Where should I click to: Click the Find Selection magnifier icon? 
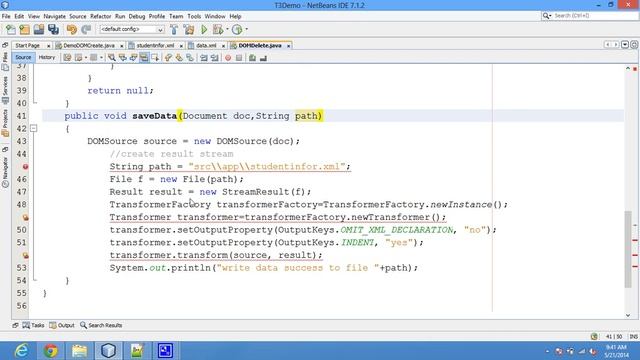pyautogui.click(x=111, y=58)
